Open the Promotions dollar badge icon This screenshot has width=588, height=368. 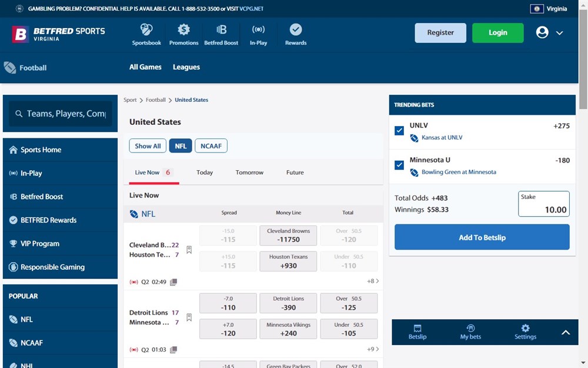183,29
